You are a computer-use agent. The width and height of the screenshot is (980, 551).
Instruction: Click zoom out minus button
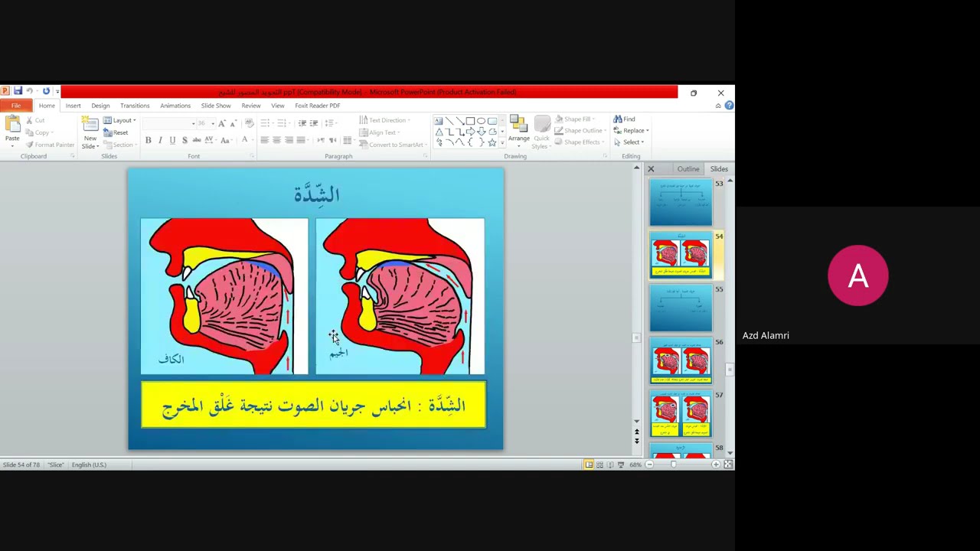coord(649,465)
